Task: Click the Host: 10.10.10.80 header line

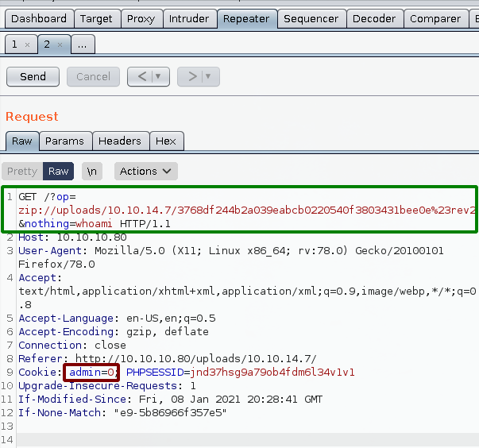Action: pyautogui.click(x=72, y=238)
